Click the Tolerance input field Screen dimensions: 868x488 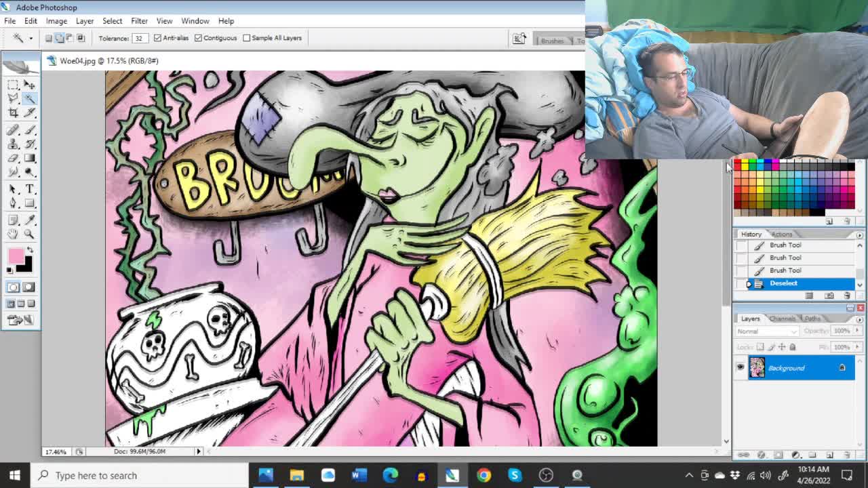coord(140,38)
